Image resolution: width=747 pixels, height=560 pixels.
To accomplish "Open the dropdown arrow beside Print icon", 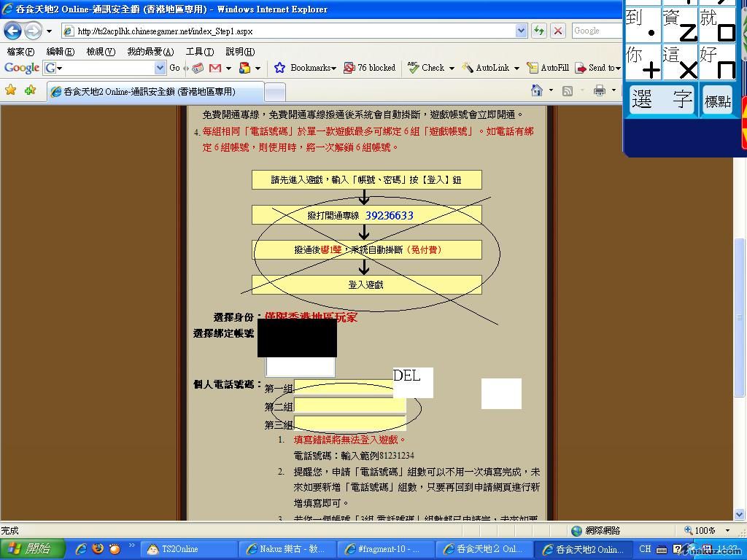I will coord(614,90).
